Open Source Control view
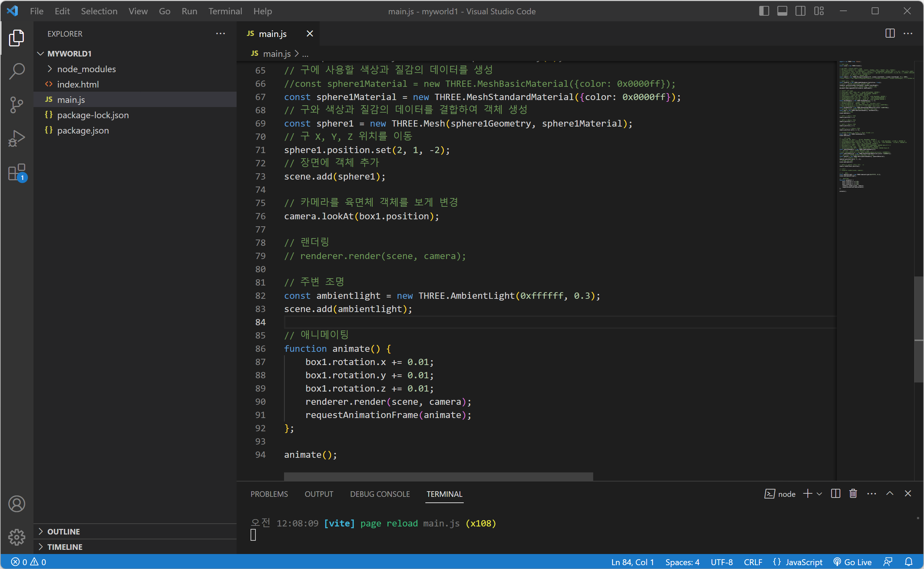This screenshot has height=569, width=924. tap(16, 105)
